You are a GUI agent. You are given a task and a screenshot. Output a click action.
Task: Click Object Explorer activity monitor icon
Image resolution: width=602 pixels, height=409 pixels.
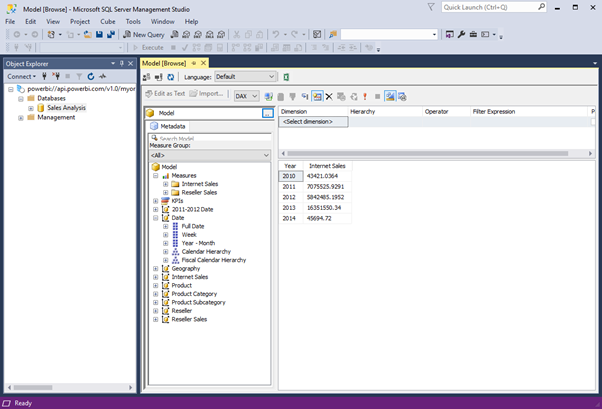(103, 76)
